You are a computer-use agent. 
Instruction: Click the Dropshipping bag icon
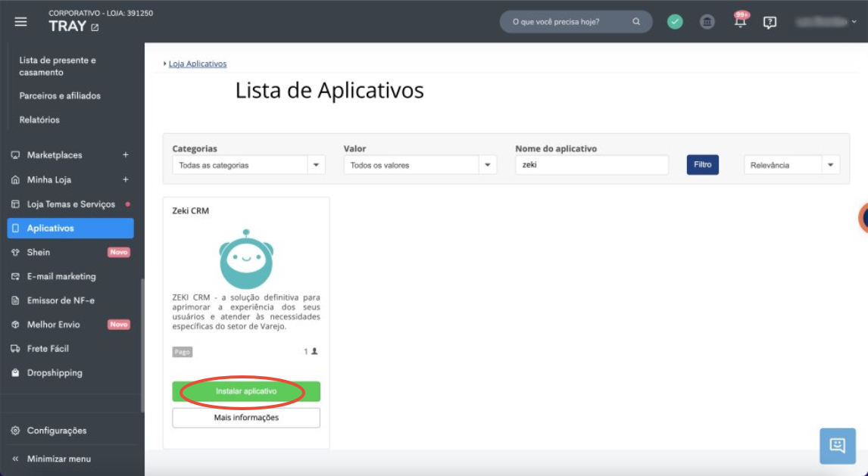pos(15,372)
